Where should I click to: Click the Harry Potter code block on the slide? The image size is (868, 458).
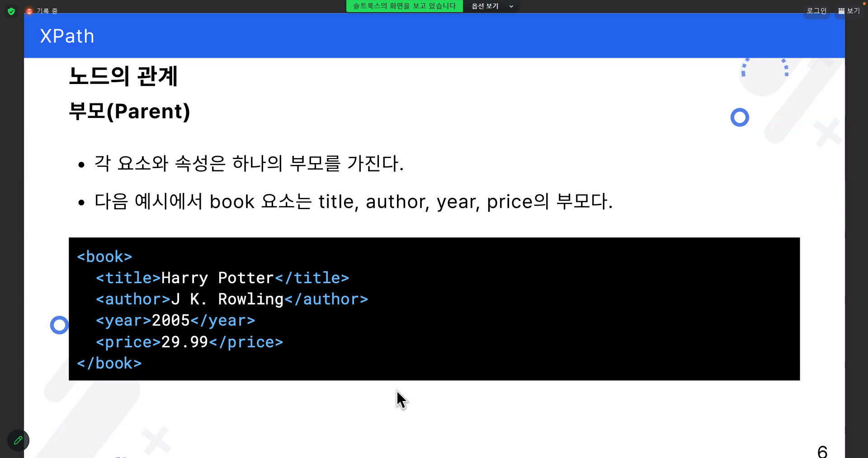434,309
